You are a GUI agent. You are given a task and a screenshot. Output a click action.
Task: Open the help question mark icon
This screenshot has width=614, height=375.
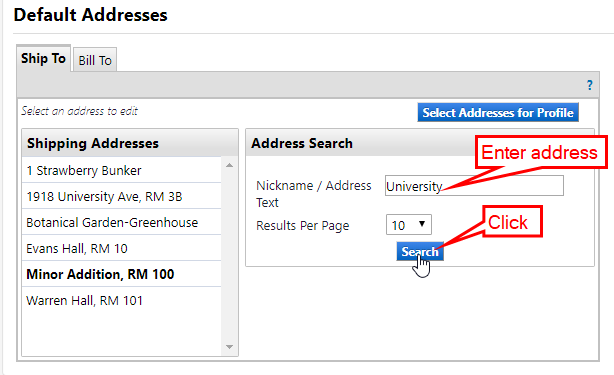589,85
